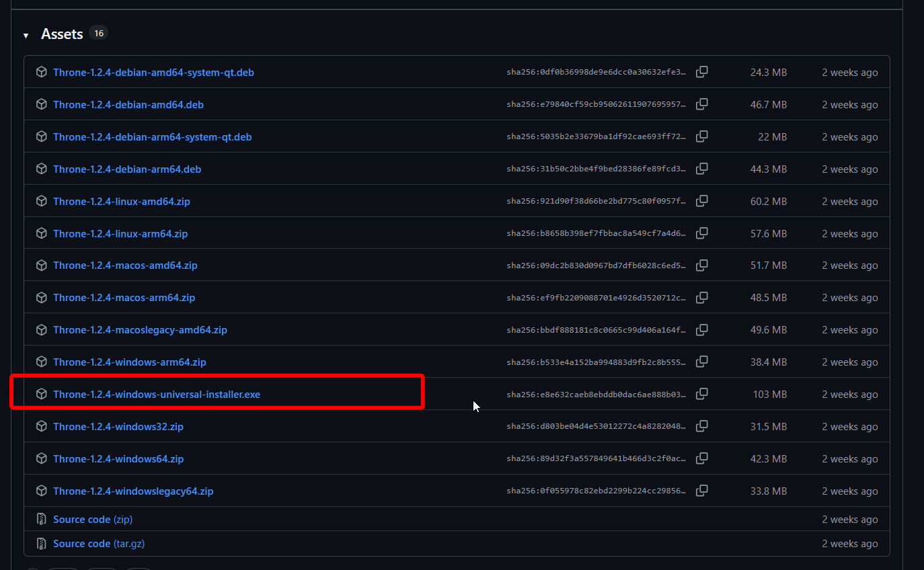Click zip file icon beside Source code (tar.gz)
The image size is (924, 570).
41,543
